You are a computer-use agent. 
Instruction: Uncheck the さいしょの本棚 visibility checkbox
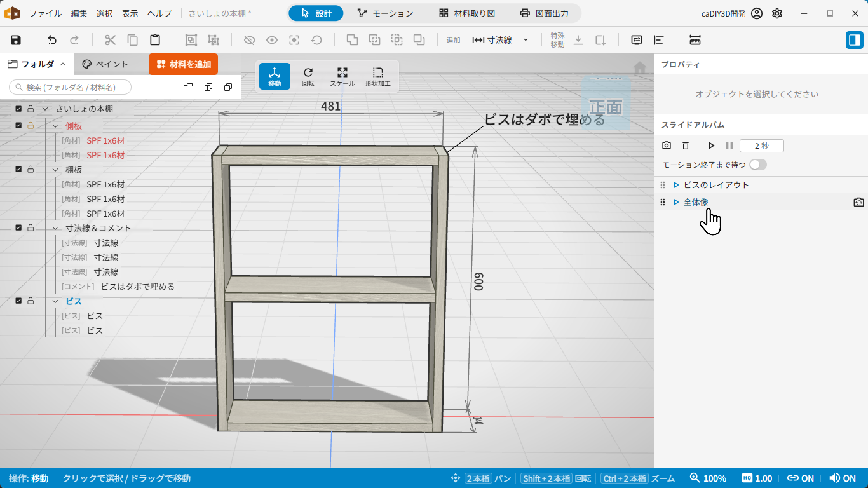(19, 109)
